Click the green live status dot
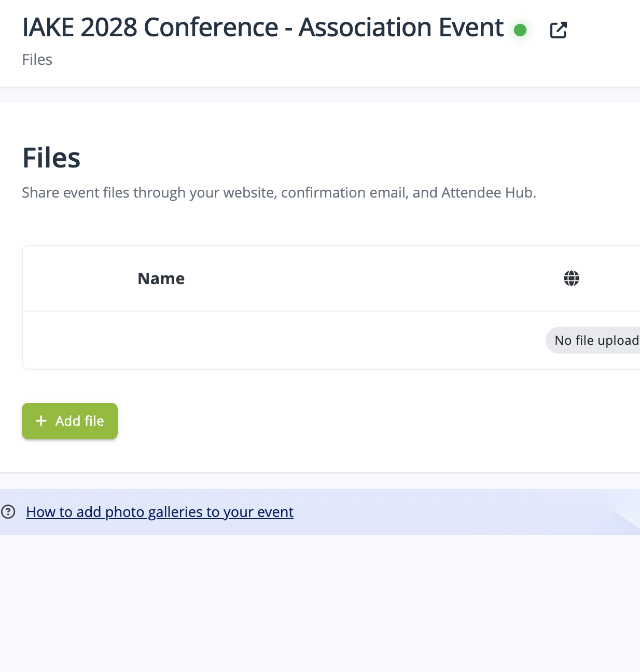The height and width of the screenshot is (672, 640). pos(520,30)
